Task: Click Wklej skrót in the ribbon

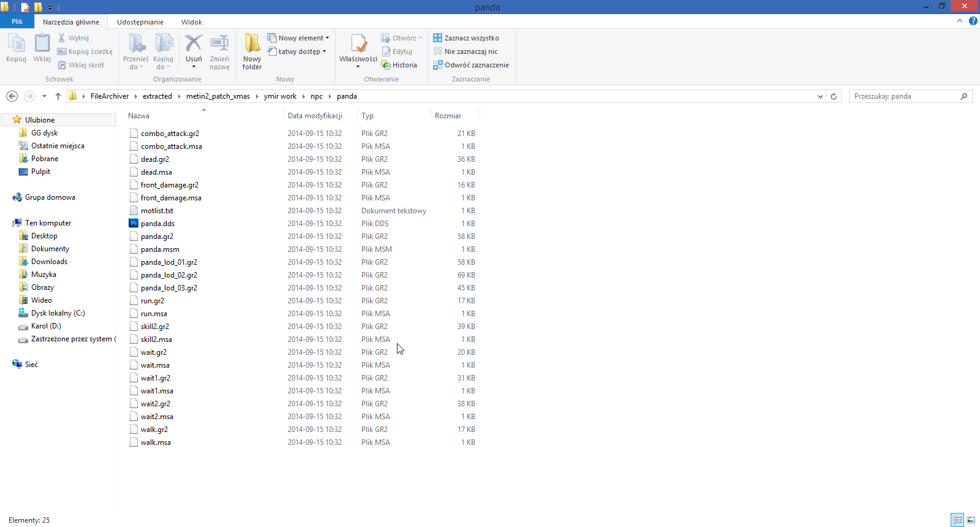Action: click(81, 65)
